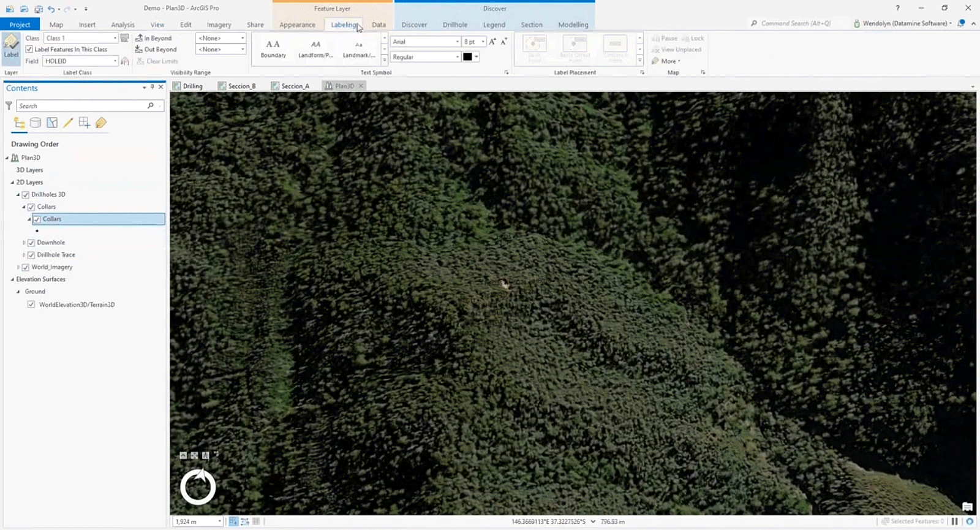Open the HOLEID field dropdown
The image size is (980, 530).
[x=115, y=61]
